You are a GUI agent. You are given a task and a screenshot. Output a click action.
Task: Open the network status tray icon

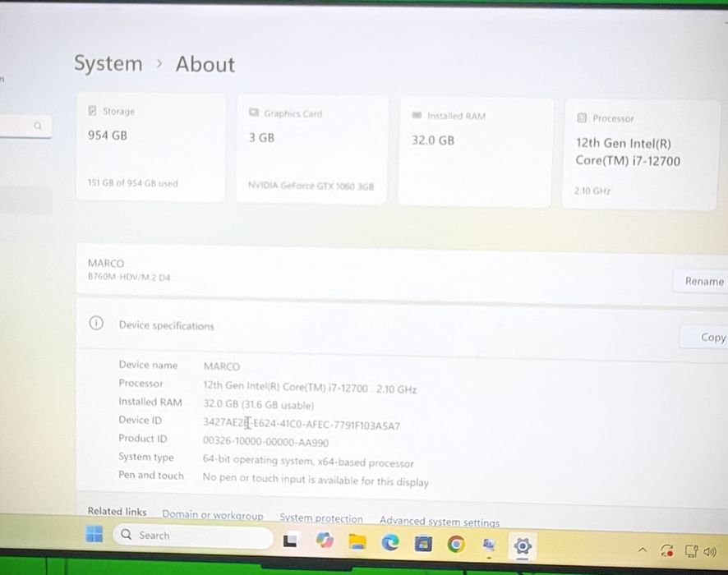click(691, 551)
